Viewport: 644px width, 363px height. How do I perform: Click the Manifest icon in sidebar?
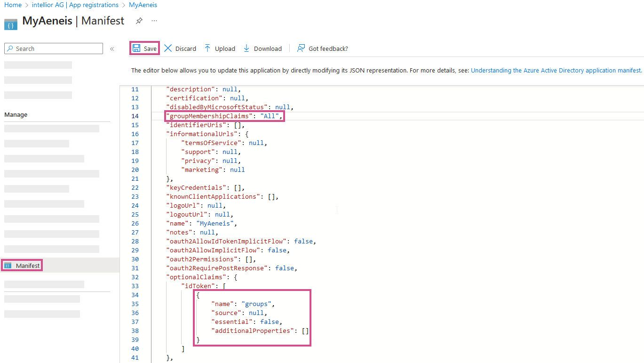[8, 266]
